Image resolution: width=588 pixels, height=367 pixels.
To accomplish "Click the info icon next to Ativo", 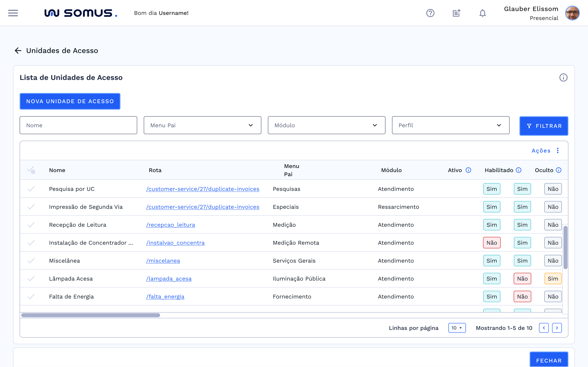I will pyautogui.click(x=468, y=170).
